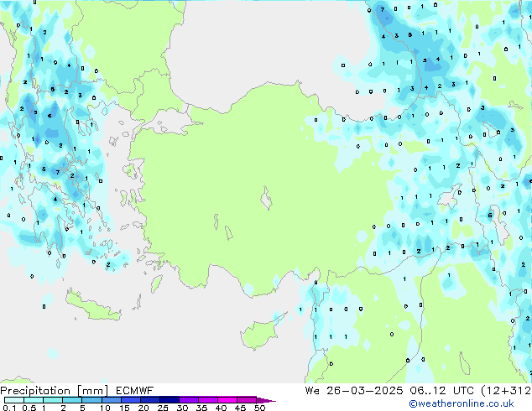
Task: Select the 10–15 mm legend swatch
Action: pos(111,400)
